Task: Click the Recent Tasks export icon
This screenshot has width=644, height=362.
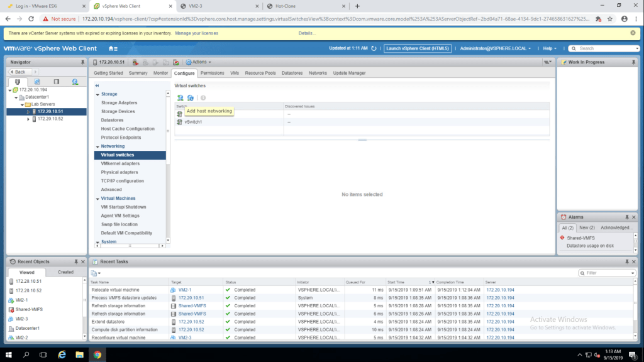Action: 95,273
